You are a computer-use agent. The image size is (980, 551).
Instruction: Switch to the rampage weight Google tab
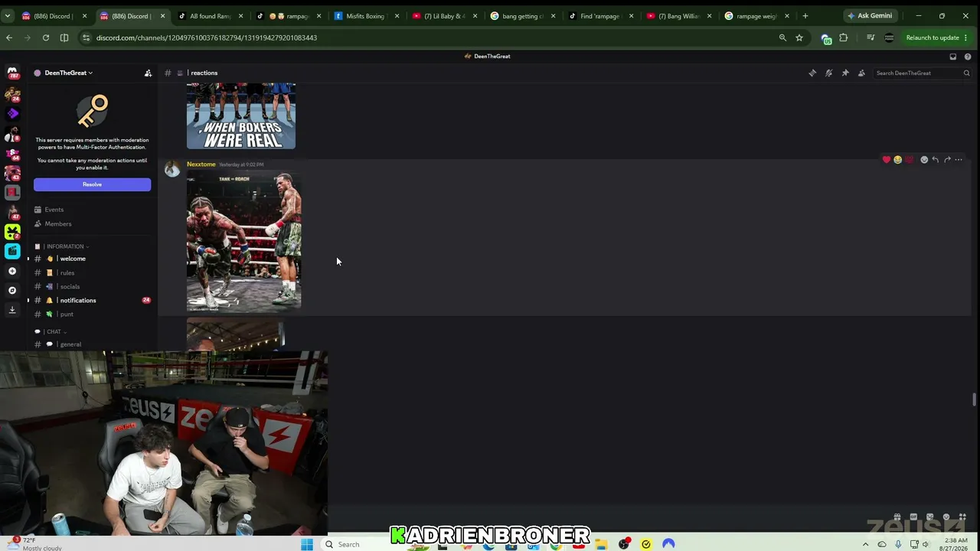[756, 16]
